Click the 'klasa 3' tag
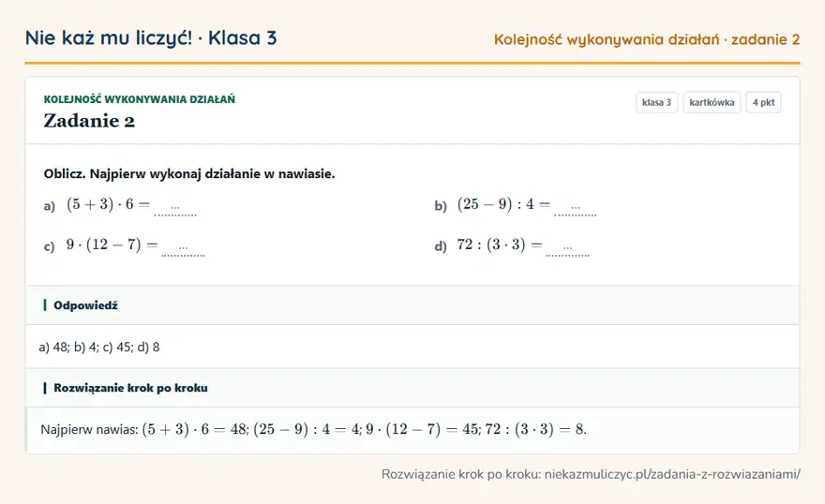This screenshot has width=825, height=504. [x=656, y=102]
